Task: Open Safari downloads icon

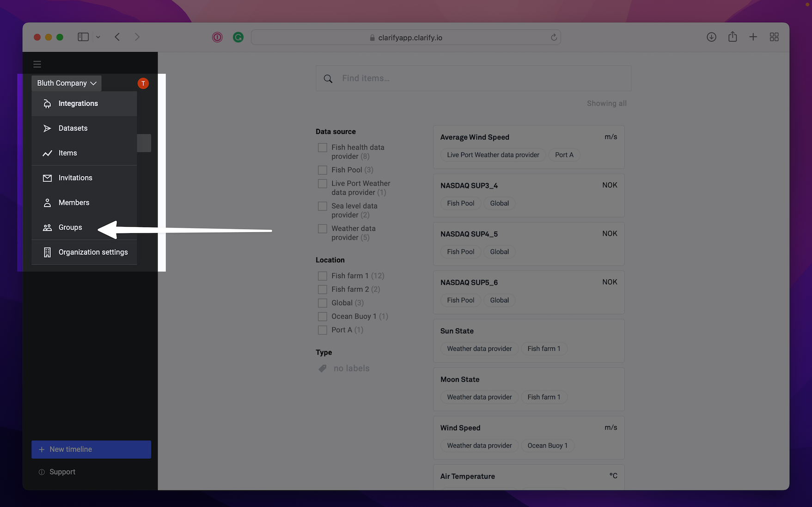Action: pyautogui.click(x=711, y=37)
